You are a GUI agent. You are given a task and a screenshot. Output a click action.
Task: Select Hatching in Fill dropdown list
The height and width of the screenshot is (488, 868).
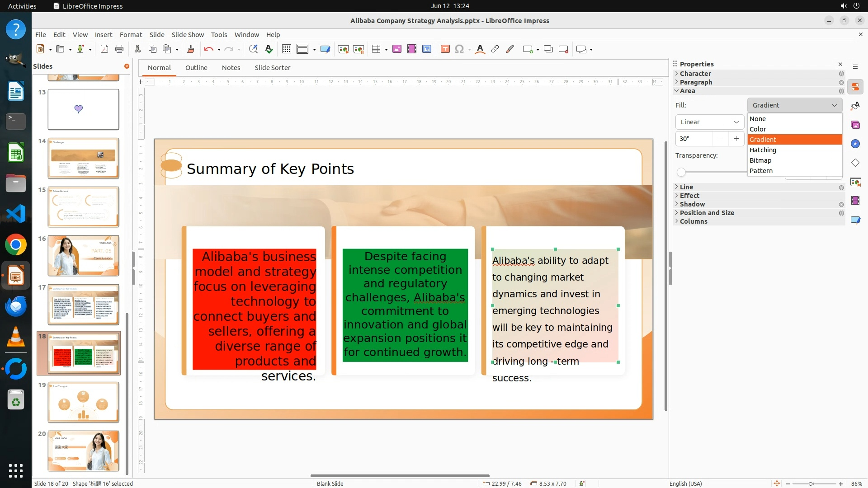(763, 150)
